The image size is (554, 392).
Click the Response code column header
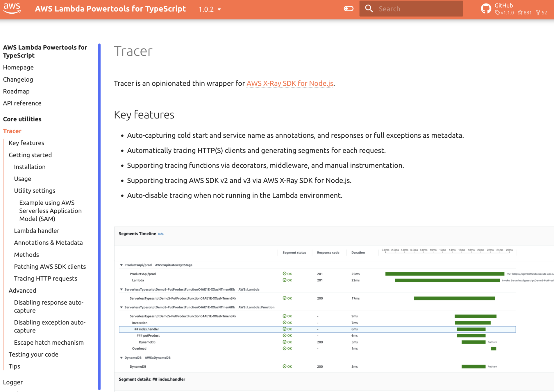(x=328, y=253)
